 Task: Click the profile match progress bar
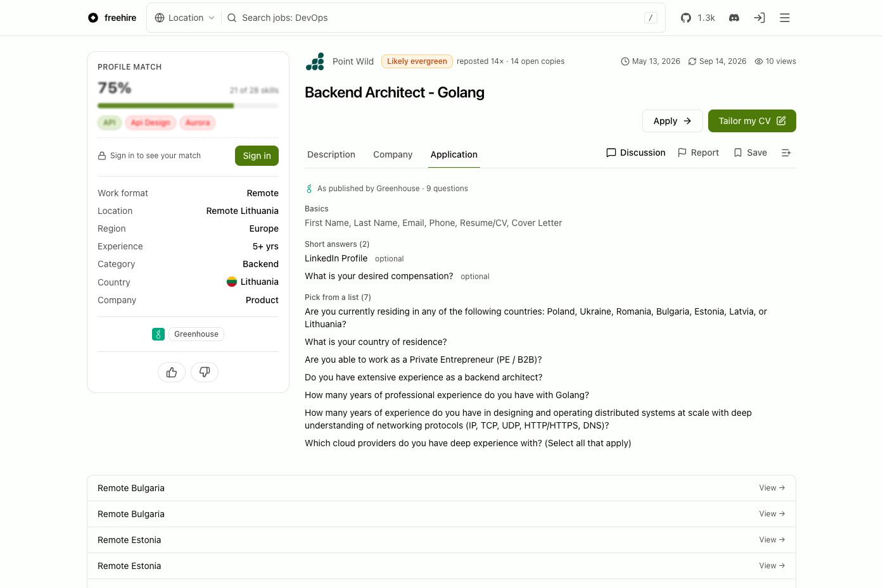pos(188,106)
